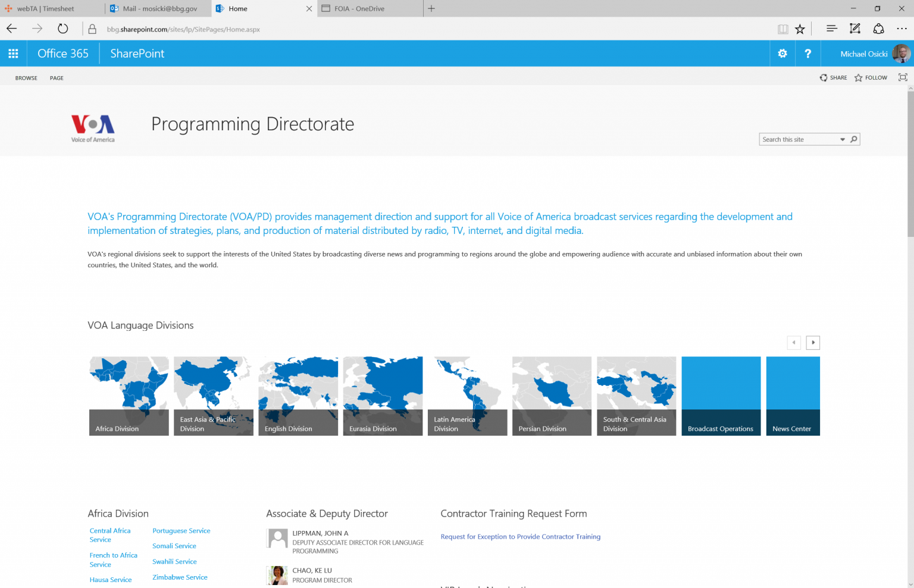914x588 pixels.
Task: Open the Broadcast Operations tile
Action: (x=721, y=396)
